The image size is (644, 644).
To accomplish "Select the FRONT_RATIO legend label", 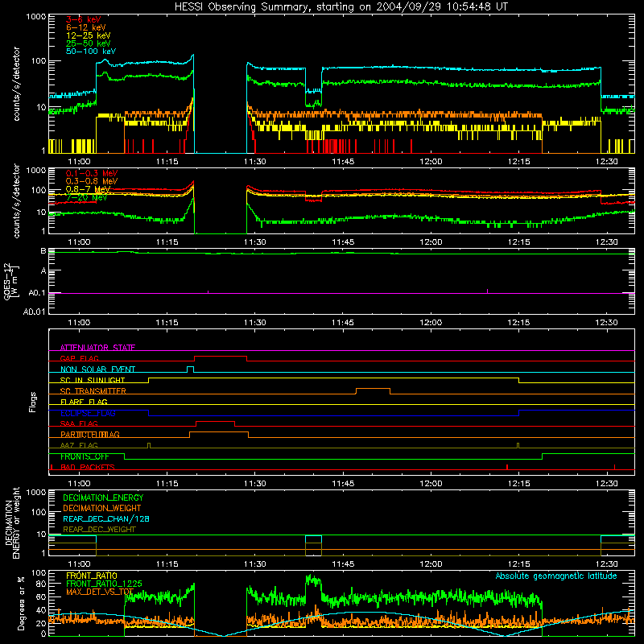I will point(92,576).
